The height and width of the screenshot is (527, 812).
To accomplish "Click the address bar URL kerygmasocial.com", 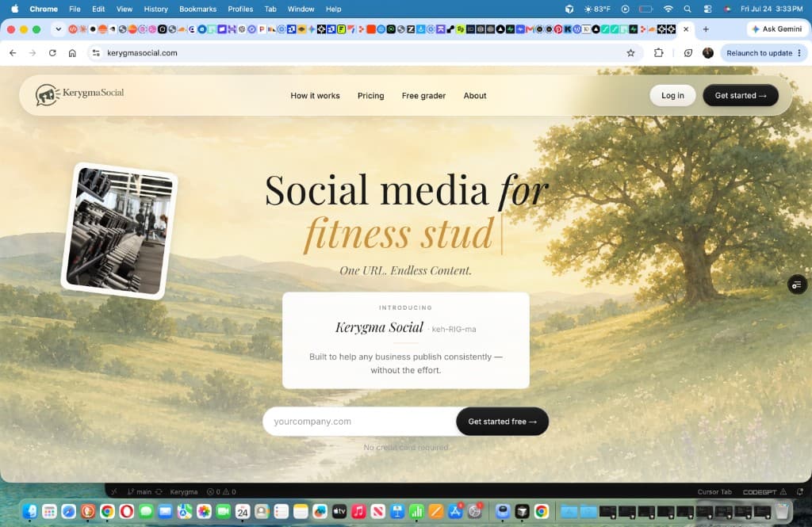I will (142, 53).
